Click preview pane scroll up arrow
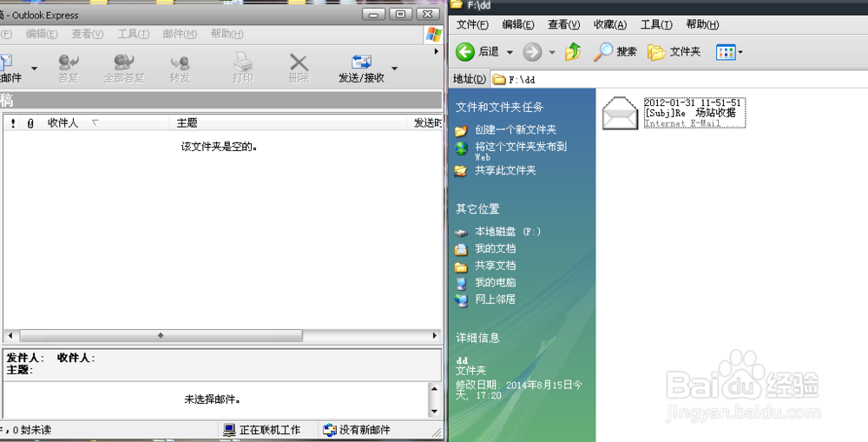The image size is (868, 442). point(435,389)
